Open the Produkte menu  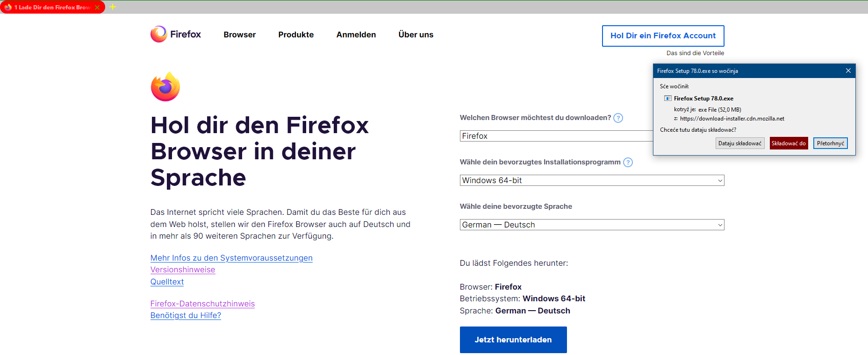296,35
